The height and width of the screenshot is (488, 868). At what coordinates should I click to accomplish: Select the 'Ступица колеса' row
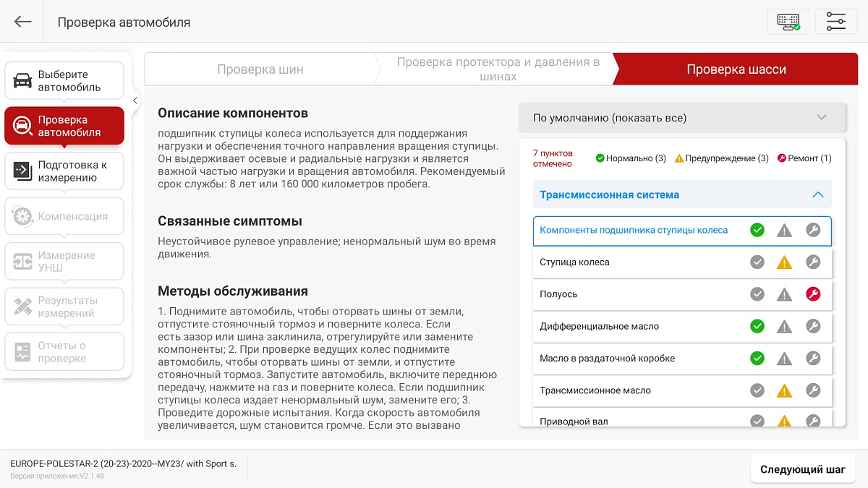click(682, 262)
